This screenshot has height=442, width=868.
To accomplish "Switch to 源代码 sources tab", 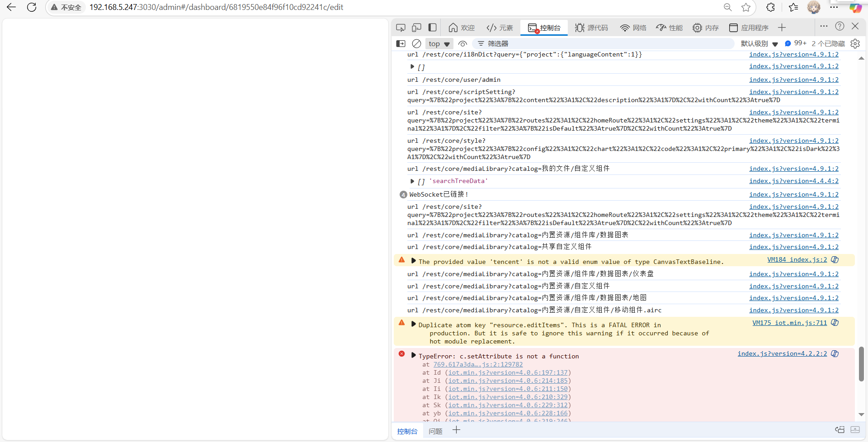I will [x=591, y=28].
